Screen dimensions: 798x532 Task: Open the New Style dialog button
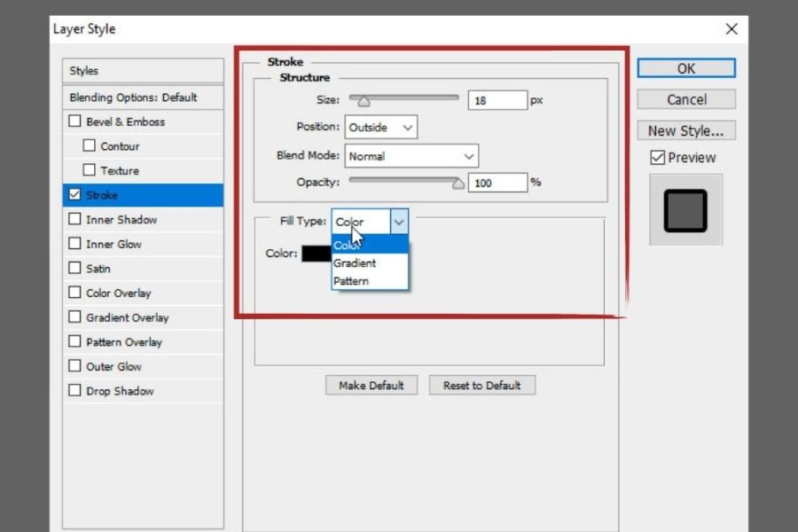685,130
